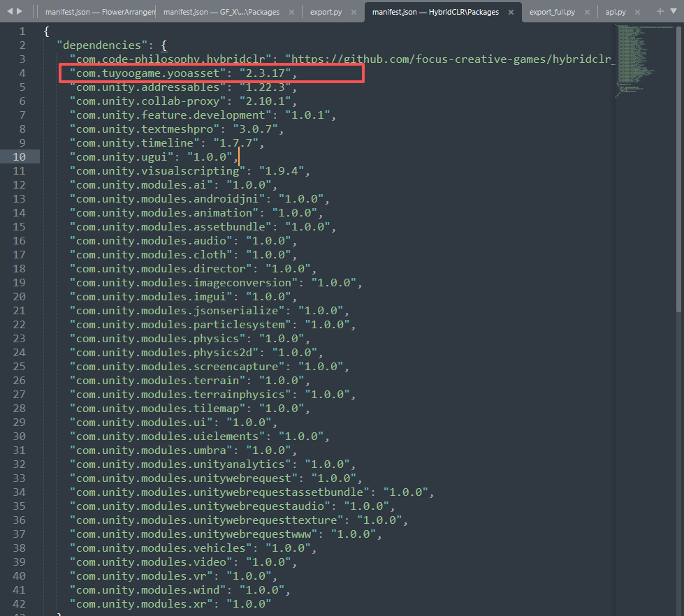
Task: Click line number 1 in gutter
Action: click(x=22, y=31)
